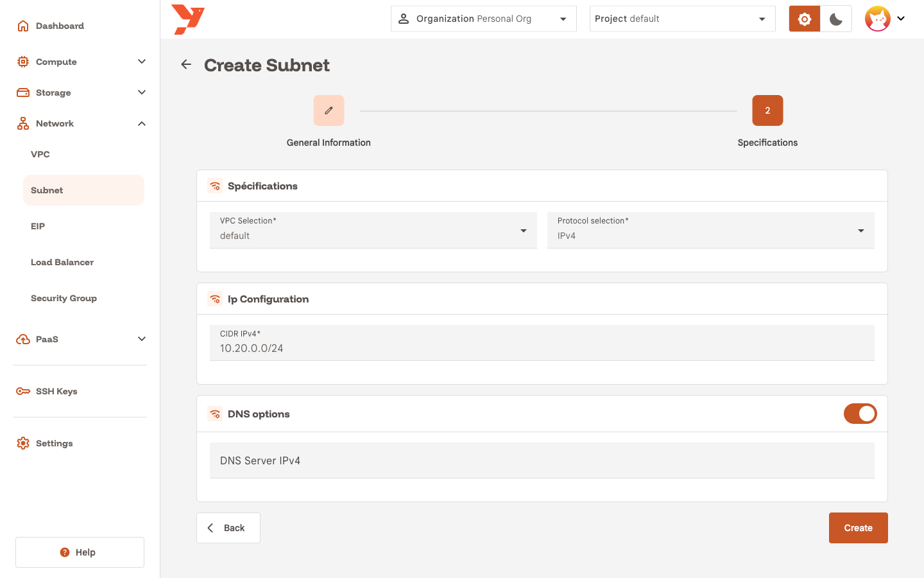Click the General Information pencil step icon
The height and width of the screenshot is (578, 924).
[x=329, y=110]
